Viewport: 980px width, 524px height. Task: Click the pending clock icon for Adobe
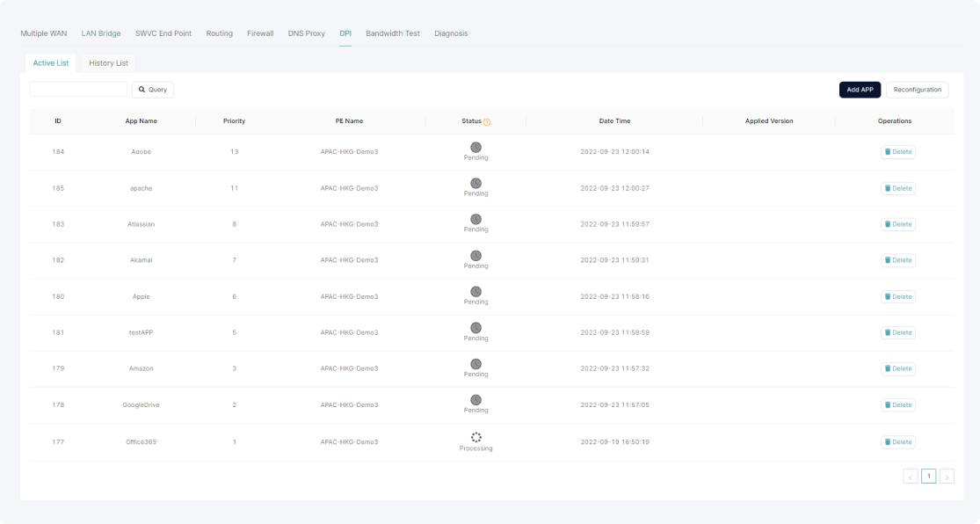click(475, 148)
